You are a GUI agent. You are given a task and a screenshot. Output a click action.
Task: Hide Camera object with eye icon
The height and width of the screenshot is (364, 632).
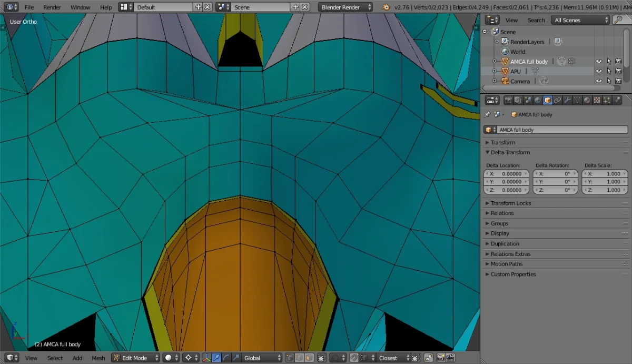pyautogui.click(x=599, y=81)
